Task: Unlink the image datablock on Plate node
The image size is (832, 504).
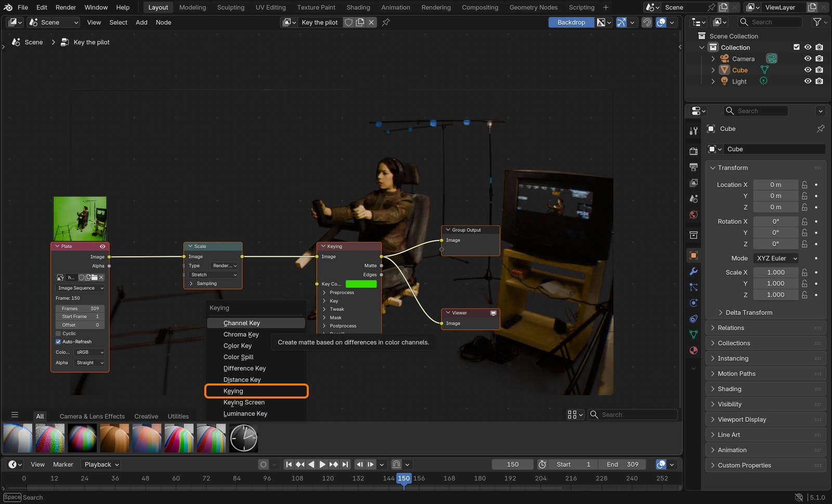Action: (101, 277)
